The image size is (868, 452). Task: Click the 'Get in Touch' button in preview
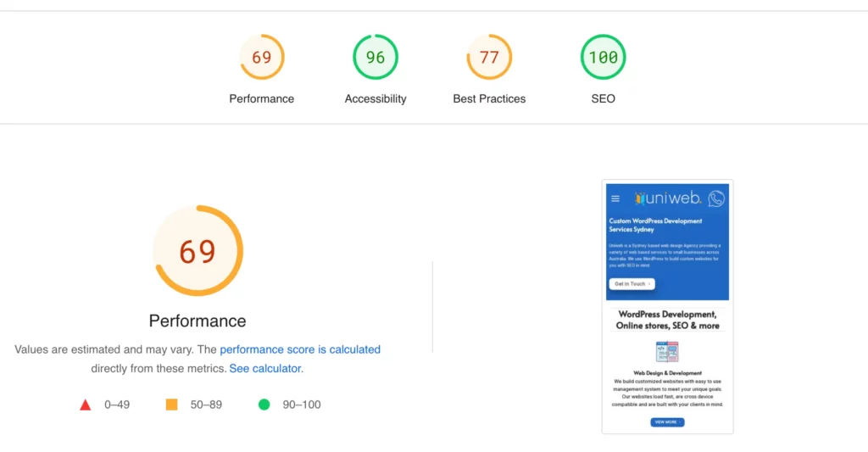(x=632, y=283)
